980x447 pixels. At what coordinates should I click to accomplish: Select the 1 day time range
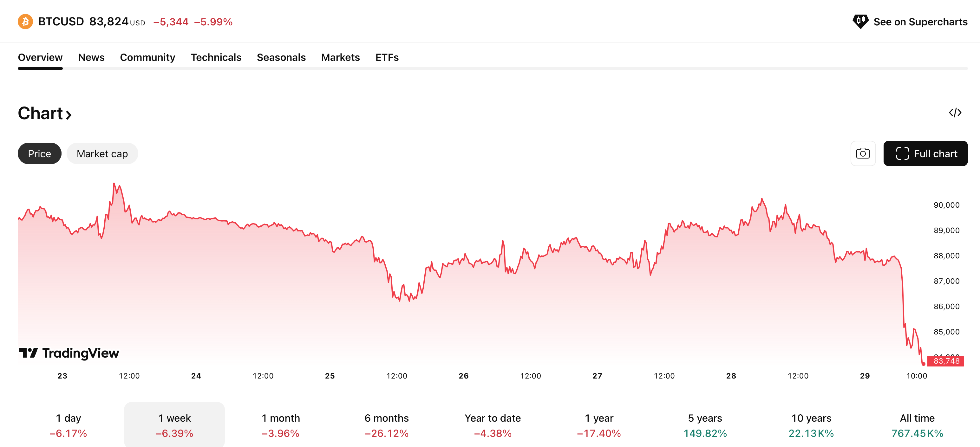tap(69, 425)
